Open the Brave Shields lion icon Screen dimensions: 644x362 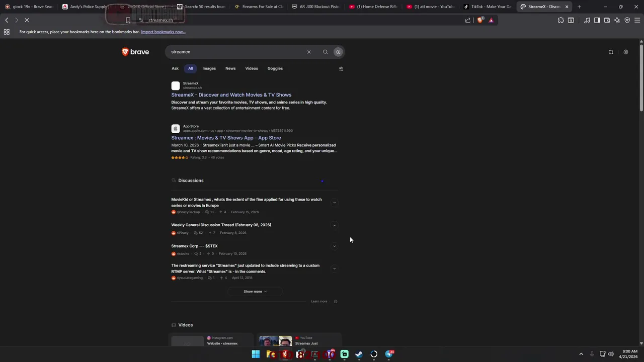click(480, 20)
